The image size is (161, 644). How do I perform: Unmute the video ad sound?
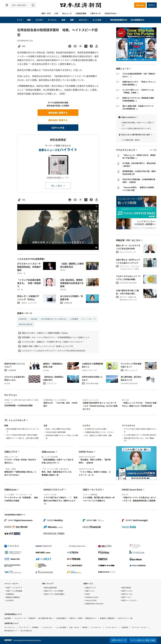(x=96, y=247)
